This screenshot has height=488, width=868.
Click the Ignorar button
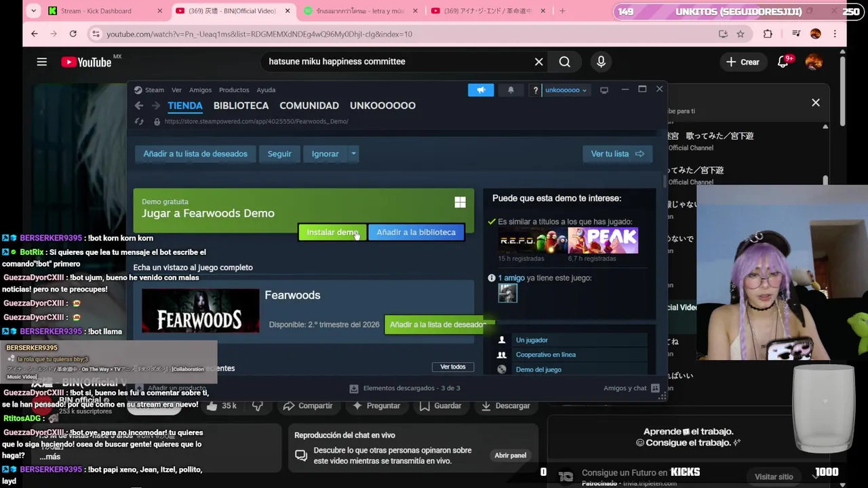click(x=325, y=154)
